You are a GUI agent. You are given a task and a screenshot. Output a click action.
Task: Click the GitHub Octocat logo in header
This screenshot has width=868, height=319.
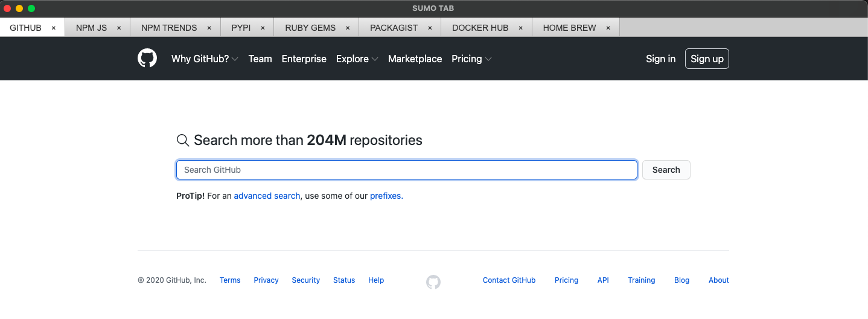tap(147, 59)
